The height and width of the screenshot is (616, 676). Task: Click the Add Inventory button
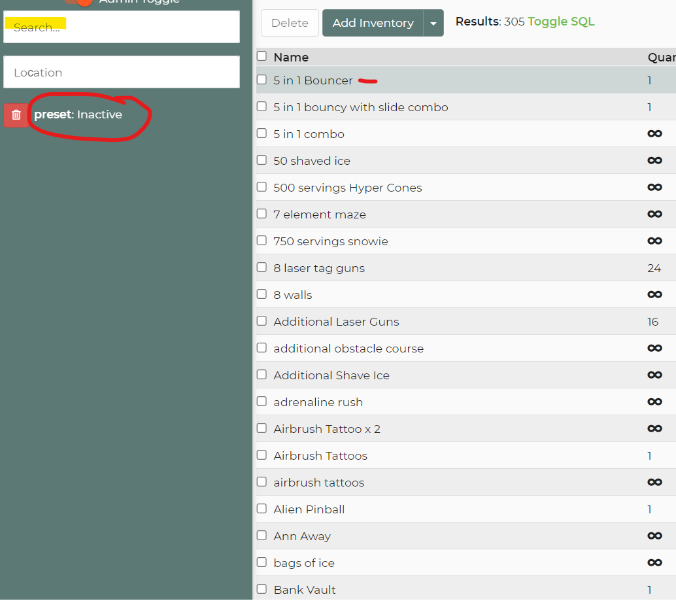click(373, 23)
